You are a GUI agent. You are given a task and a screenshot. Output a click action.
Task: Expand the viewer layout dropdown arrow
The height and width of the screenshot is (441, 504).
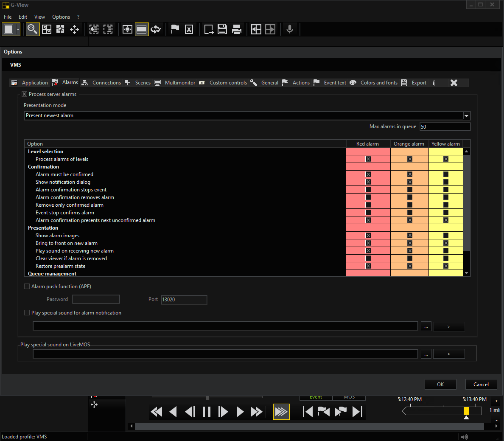click(x=18, y=29)
